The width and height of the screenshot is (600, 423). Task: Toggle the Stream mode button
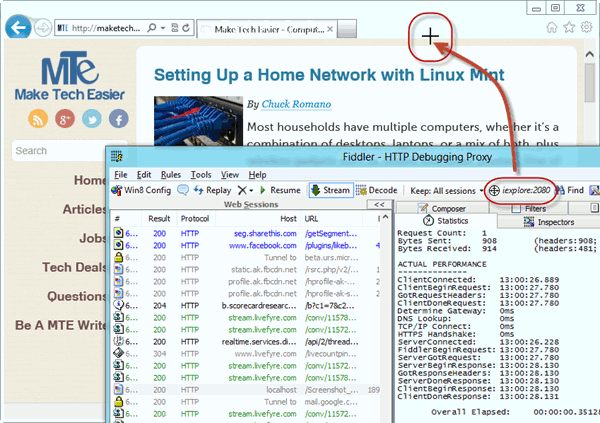pos(331,190)
